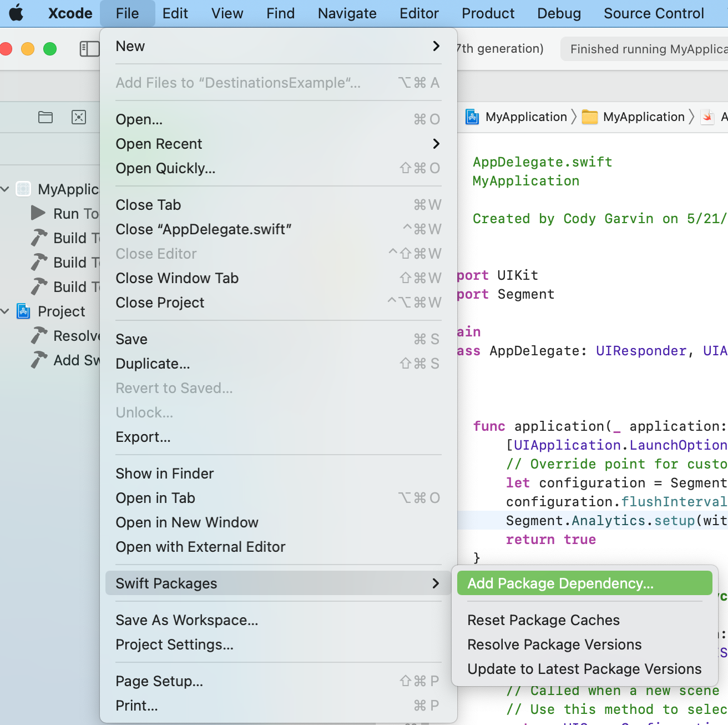Open the Swift Packages submenu

[x=278, y=583]
